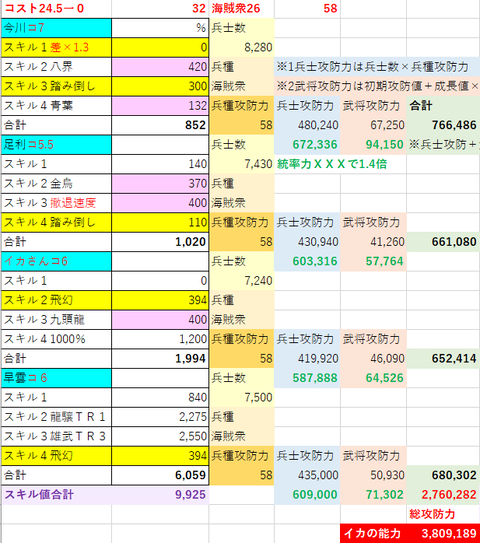Screen dimensions: 480x543
Task: Click the スキル3雄武TR3 value 2,550 cell
Action: pyautogui.click(x=160, y=436)
